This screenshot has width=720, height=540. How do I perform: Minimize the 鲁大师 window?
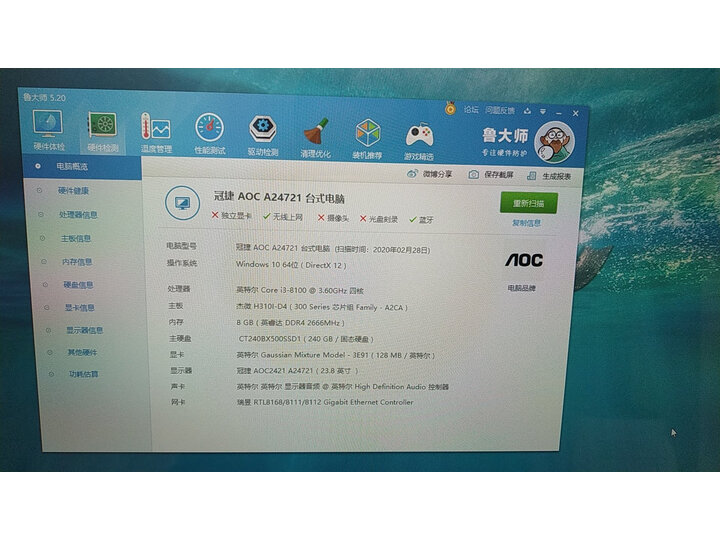(x=559, y=112)
